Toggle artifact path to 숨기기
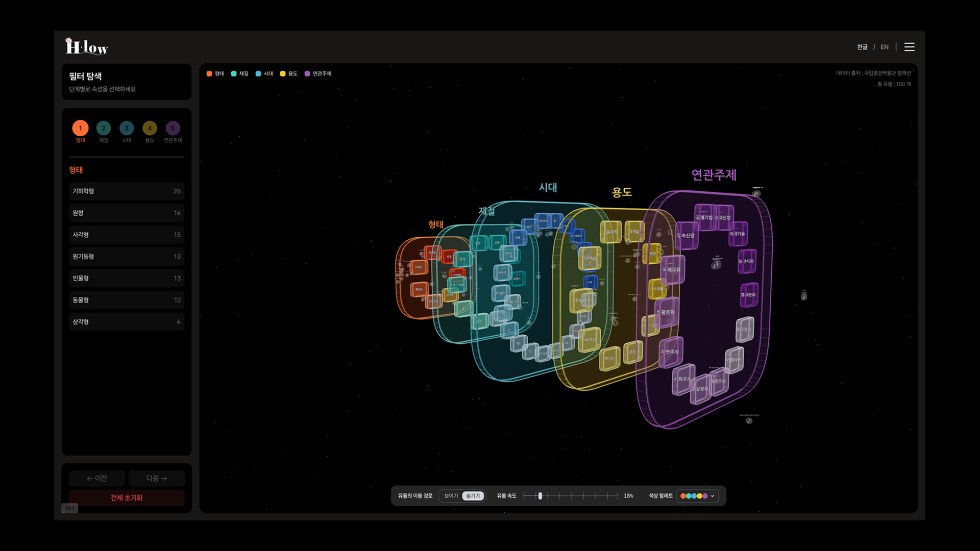The width and height of the screenshot is (980, 551). [x=473, y=496]
